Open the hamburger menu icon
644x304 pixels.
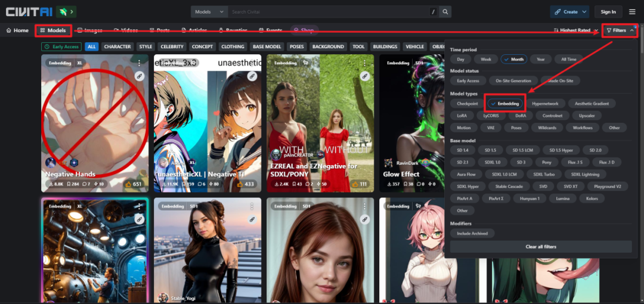point(632,11)
